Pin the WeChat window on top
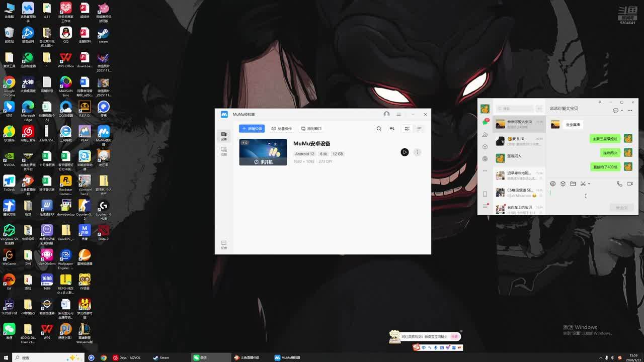 600,102
